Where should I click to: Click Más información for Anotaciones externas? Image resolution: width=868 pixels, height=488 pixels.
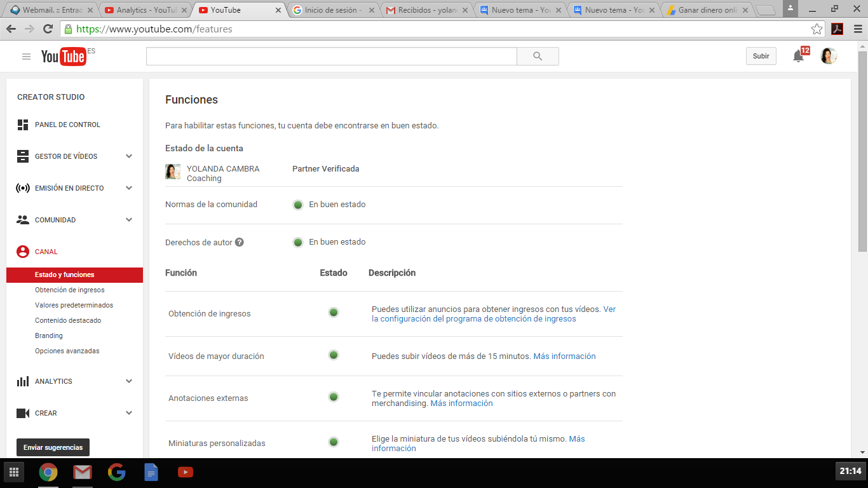(x=461, y=403)
